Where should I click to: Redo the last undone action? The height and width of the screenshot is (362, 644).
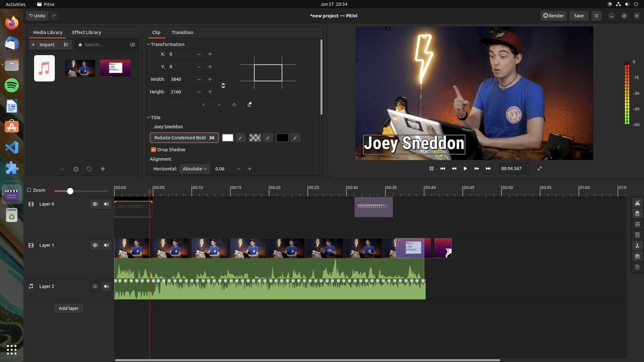pos(53,16)
